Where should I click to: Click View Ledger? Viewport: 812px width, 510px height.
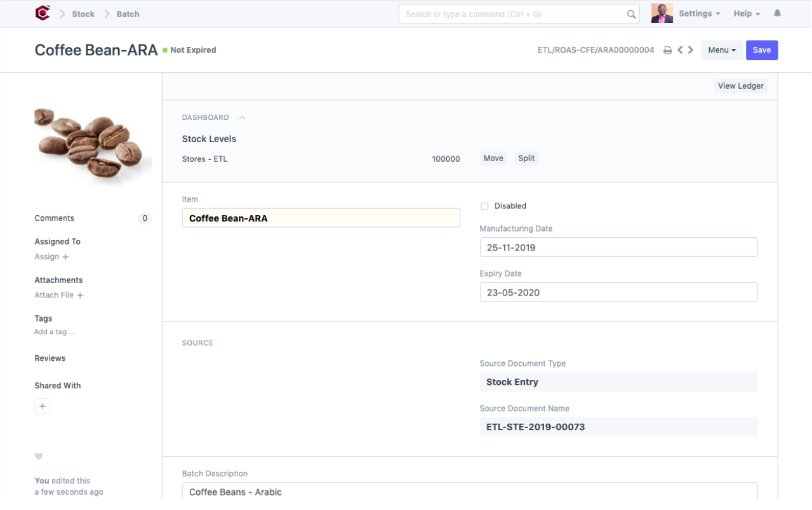click(740, 86)
